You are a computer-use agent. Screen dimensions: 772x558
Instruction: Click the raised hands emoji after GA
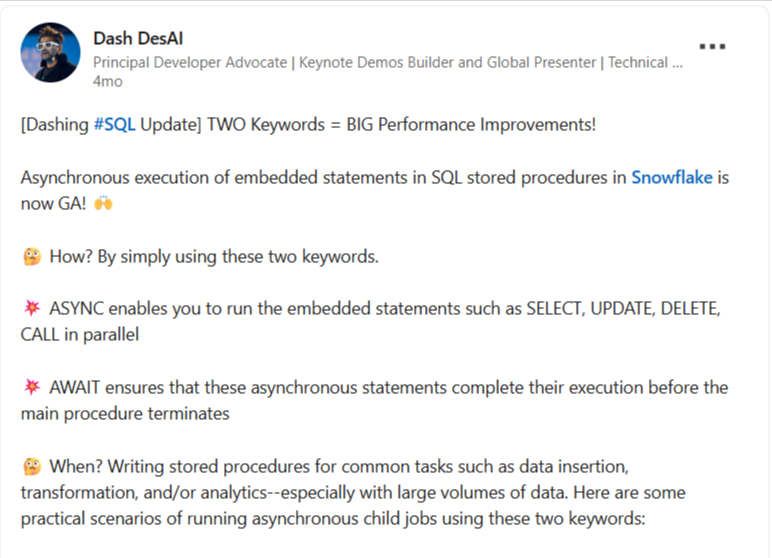[103, 203]
